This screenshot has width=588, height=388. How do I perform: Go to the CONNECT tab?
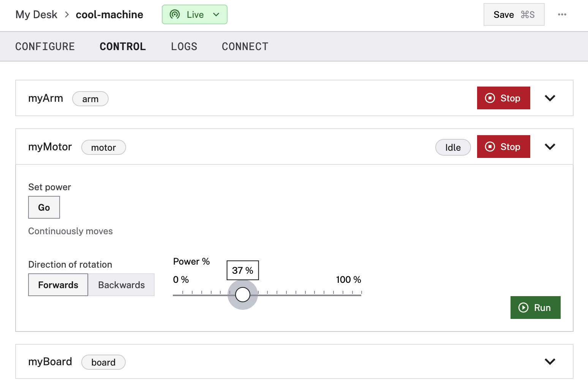pos(245,46)
